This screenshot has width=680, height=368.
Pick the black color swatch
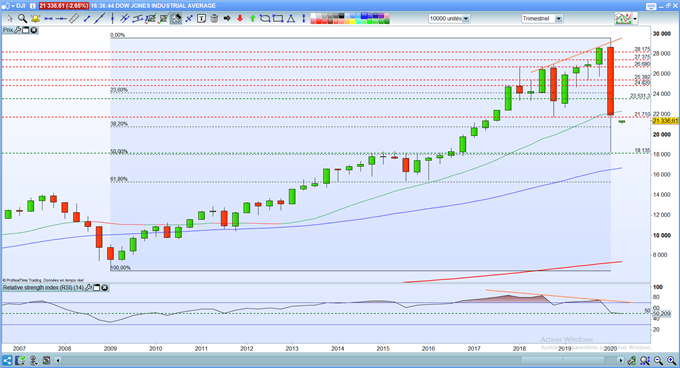click(x=341, y=16)
